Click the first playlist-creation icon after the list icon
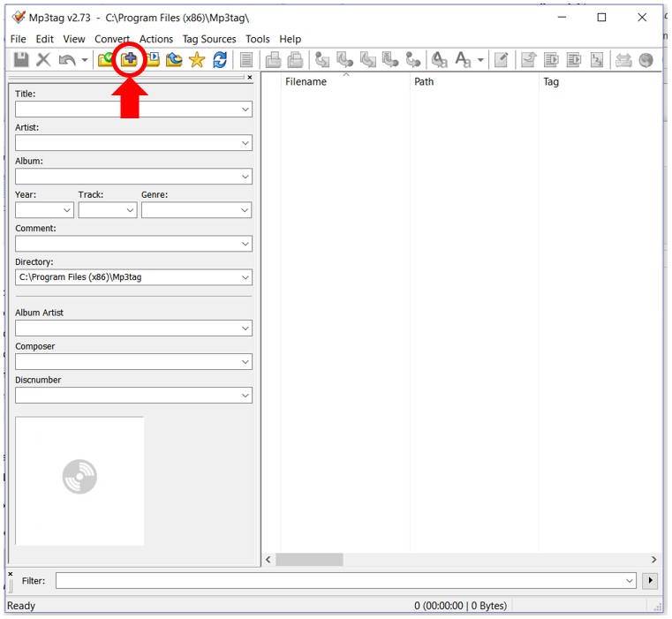Screen dimensions: 672x619 [273, 59]
